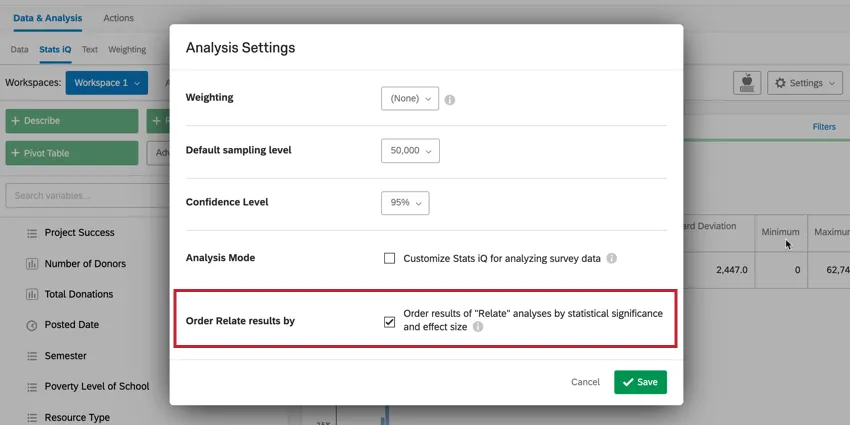This screenshot has height=425, width=850.
Task: Select the Poverty Level of School variable
Action: [96, 387]
